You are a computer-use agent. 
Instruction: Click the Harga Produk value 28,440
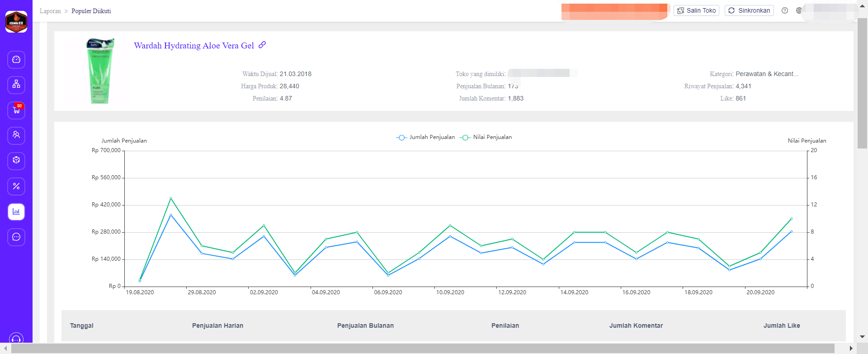[x=289, y=86]
